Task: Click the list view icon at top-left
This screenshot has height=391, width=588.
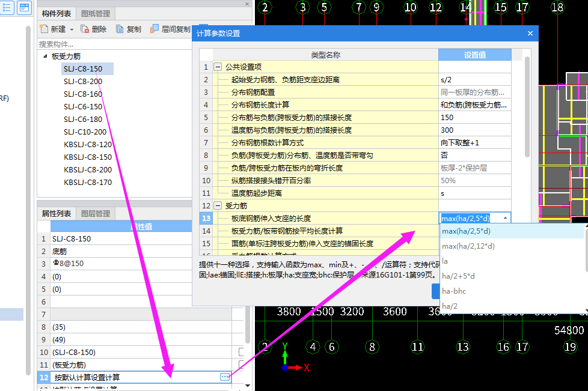Action: pos(7,7)
